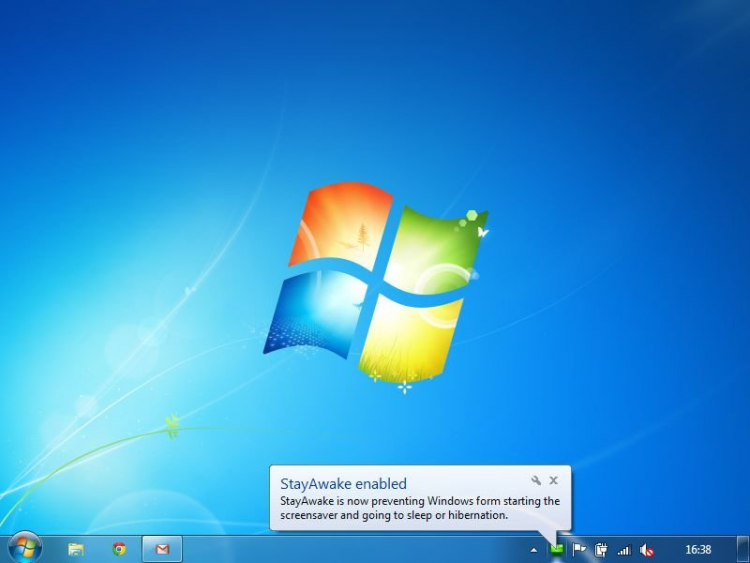Open the Action Center flag icon
The image size is (750, 563).
pyautogui.click(x=579, y=550)
